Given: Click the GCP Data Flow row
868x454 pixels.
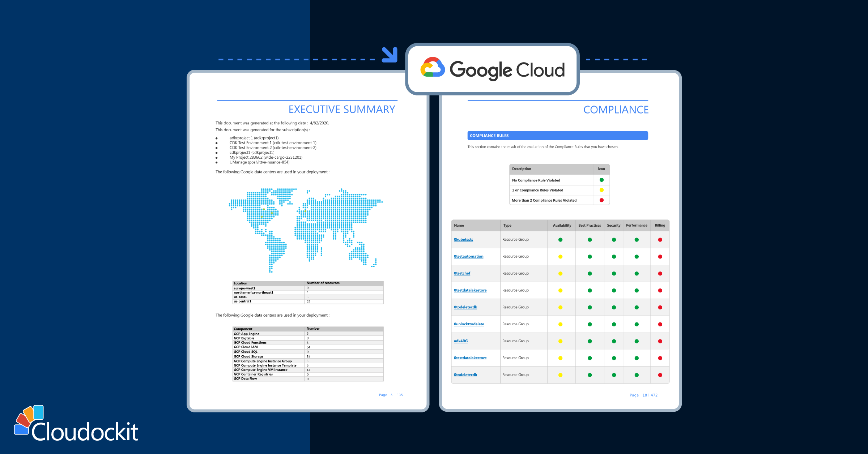Looking at the screenshot, I should [x=308, y=379].
